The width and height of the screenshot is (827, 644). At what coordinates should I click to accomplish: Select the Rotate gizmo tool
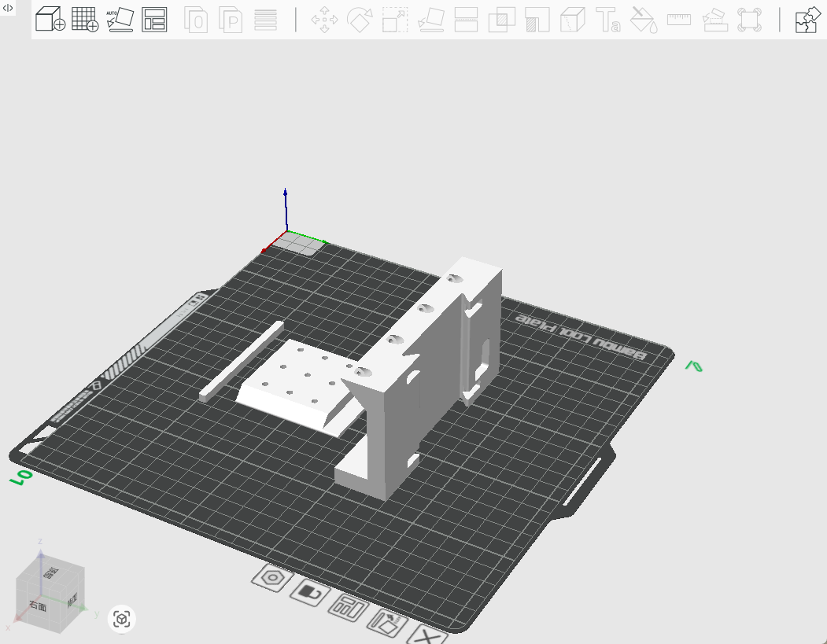tap(360, 20)
